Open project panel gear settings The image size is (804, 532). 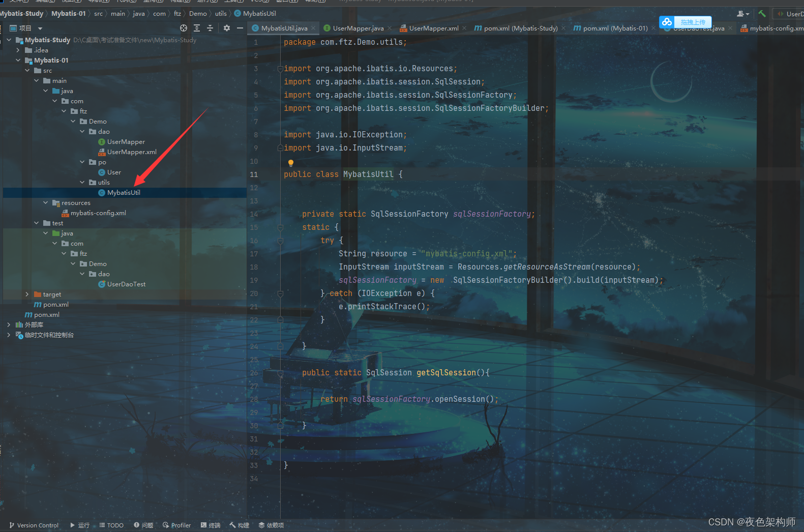[x=227, y=28]
